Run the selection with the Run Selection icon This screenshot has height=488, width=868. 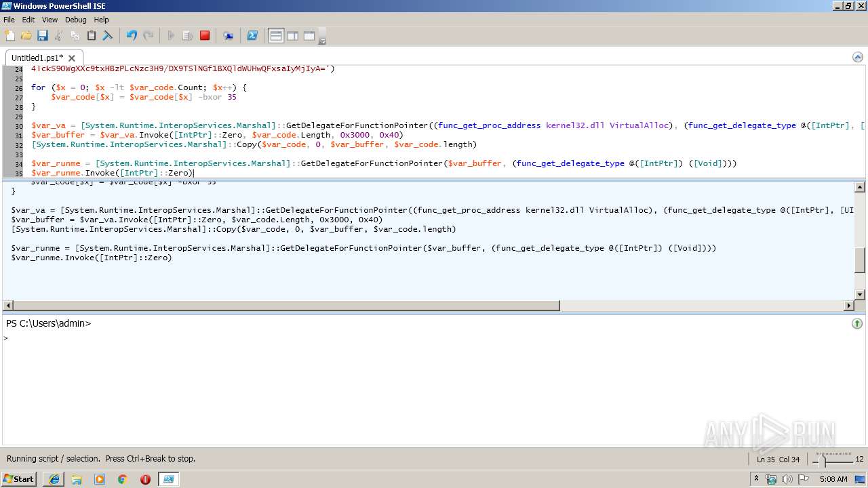pyautogui.click(x=188, y=36)
